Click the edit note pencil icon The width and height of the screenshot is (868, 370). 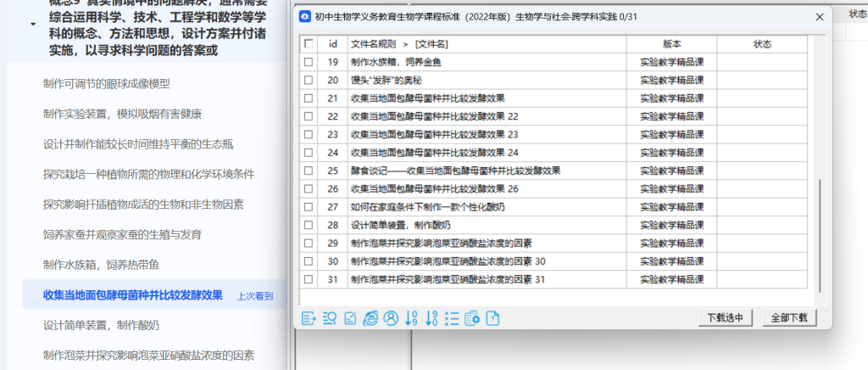coord(350,318)
